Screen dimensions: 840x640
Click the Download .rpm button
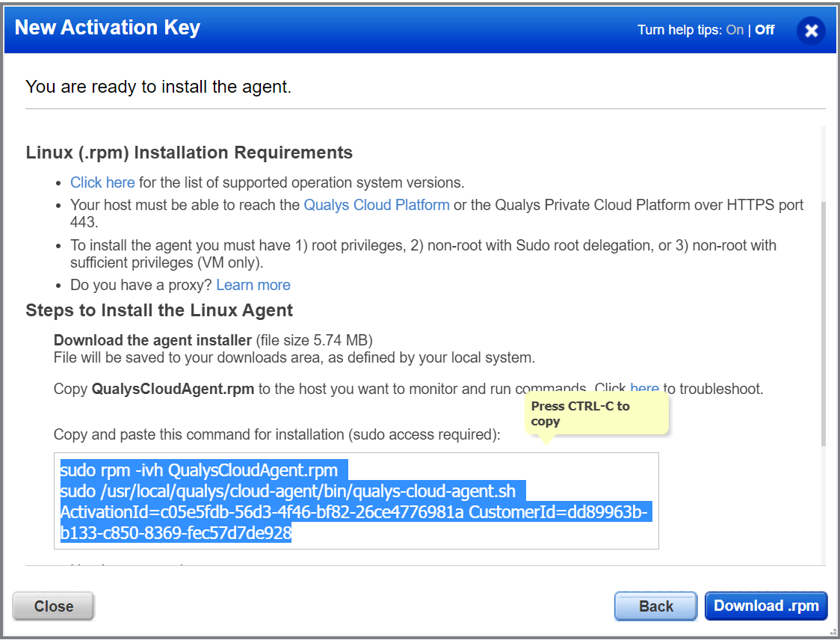(766, 606)
